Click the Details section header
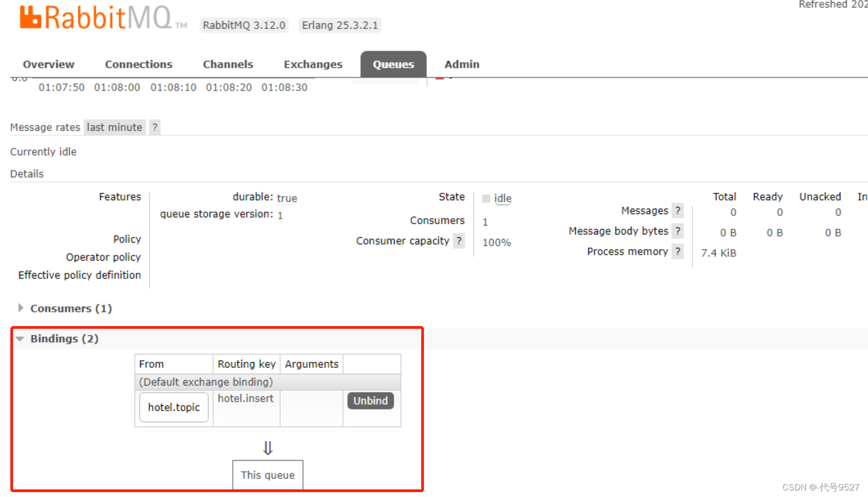This screenshot has width=868, height=497. [27, 174]
